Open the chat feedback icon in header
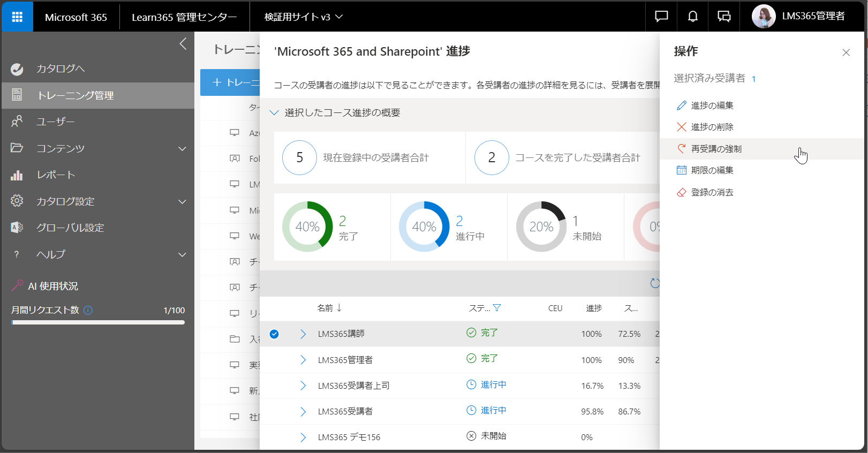 click(661, 17)
